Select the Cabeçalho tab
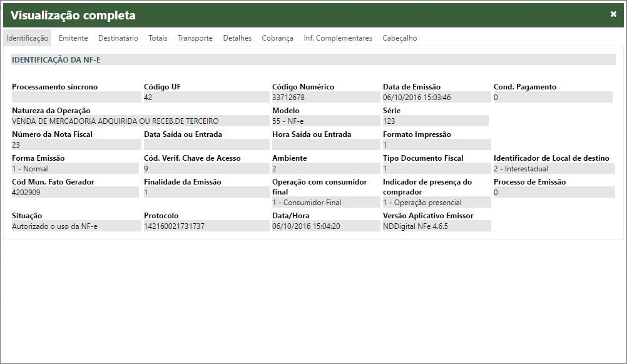Image resolution: width=627 pixels, height=364 pixels. coord(400,38)
